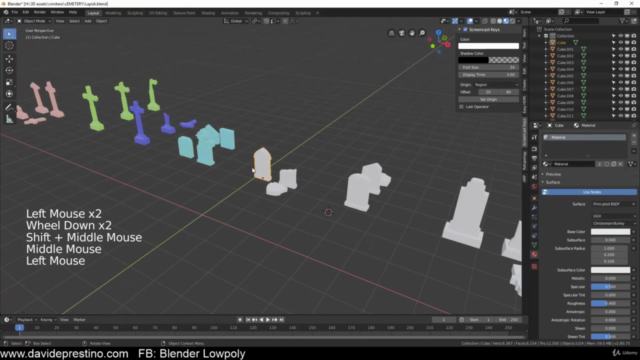Toggle the Use Nodes button
Viewport: 640px width, 360px height.
pos(589,192)
